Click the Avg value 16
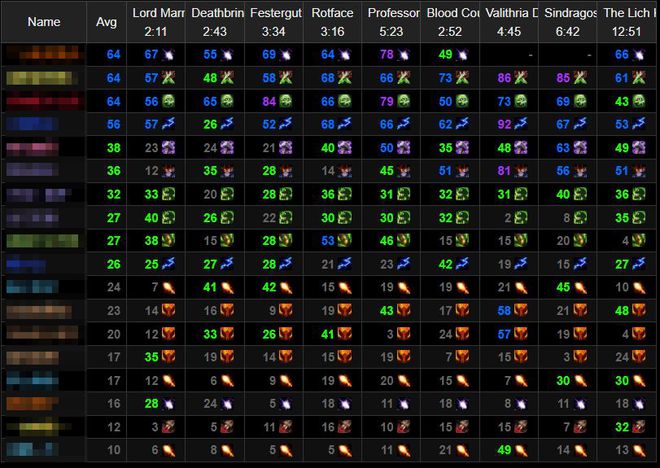 pyautogui.click(x=113, y=404)
